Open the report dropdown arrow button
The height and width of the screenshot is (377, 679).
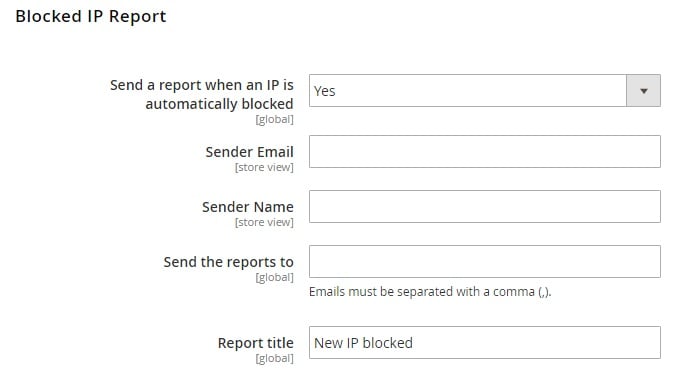click(x=643, y=91)
